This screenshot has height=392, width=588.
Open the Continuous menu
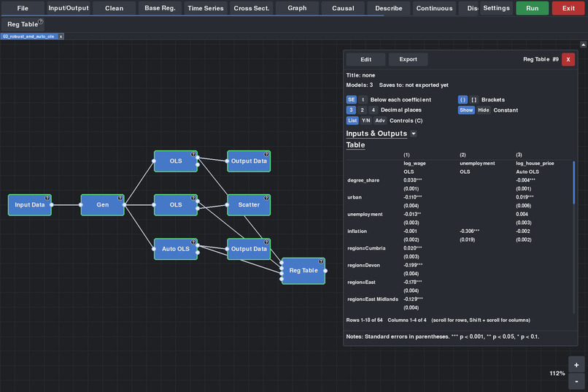pos(434,8)
